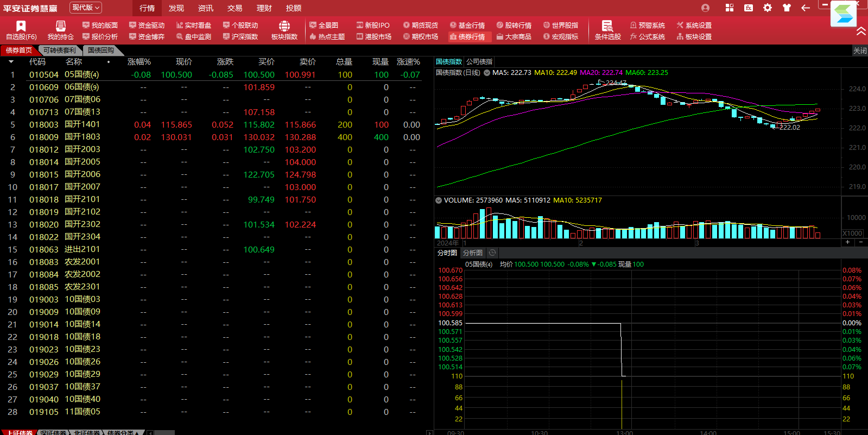Collapse the toolbar with double-chevron arrow

click(861, 31)
